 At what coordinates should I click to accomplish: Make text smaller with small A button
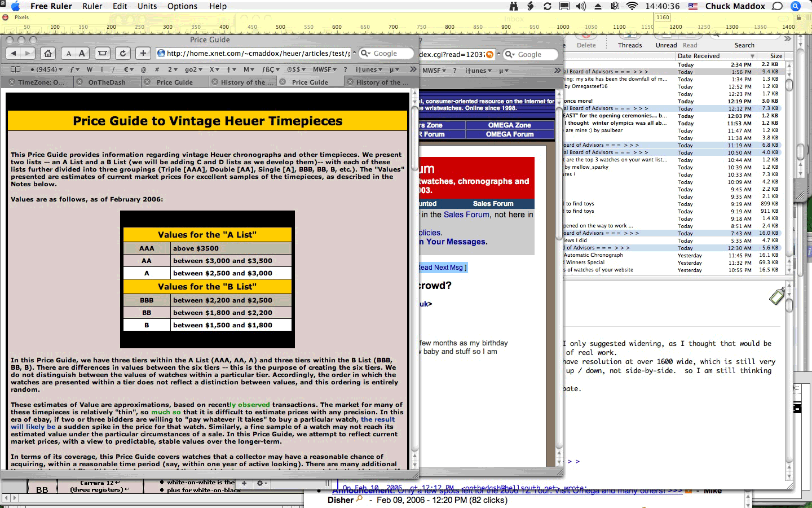69,53
